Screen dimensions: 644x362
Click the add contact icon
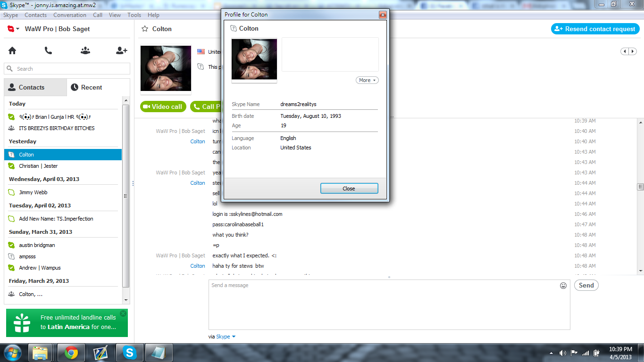121,50
